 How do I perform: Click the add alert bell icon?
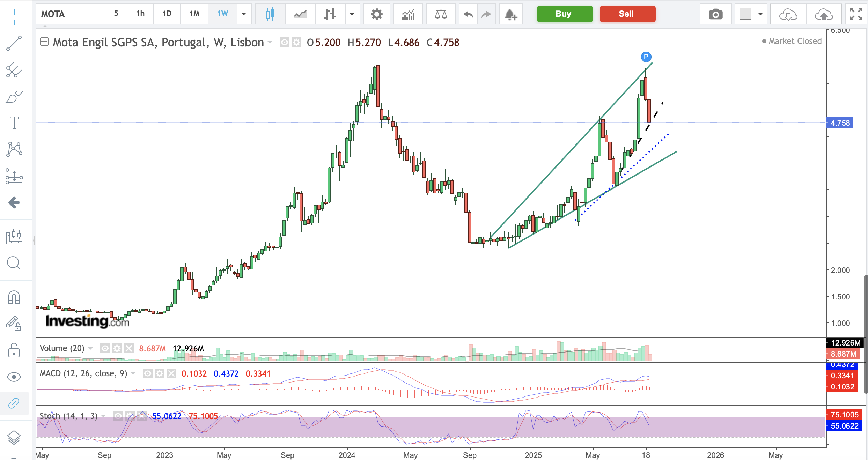coord(510,14)
